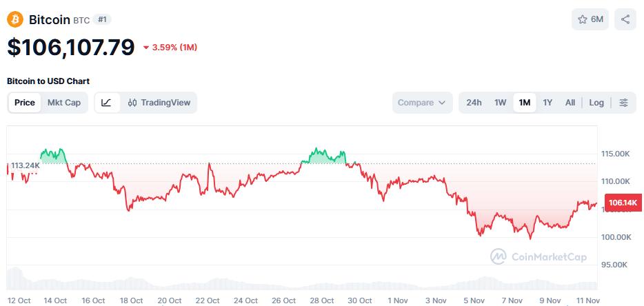Switch chart to Mkt Cap view

coord(64,103)
